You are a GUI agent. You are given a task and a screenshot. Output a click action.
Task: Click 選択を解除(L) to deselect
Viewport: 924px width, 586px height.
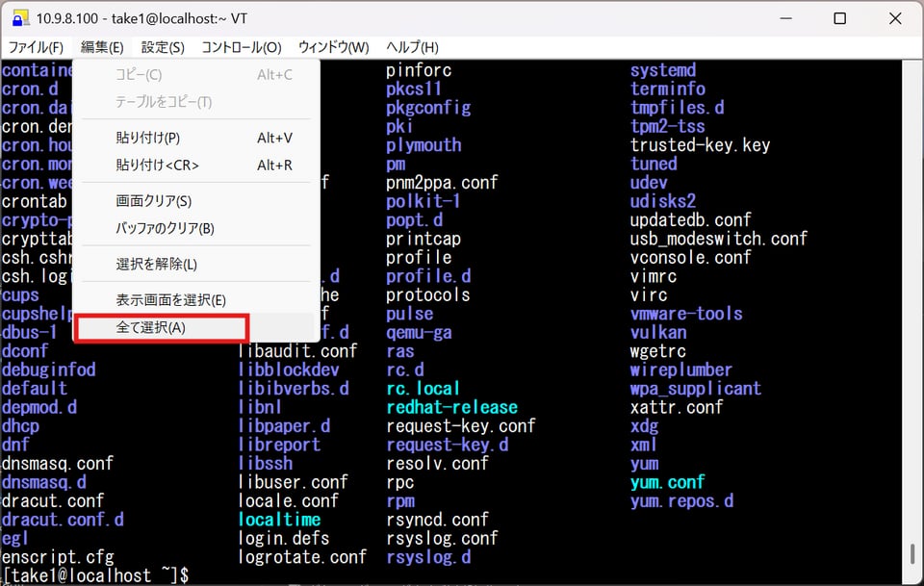pyautogui.click(x=157, y=264)
